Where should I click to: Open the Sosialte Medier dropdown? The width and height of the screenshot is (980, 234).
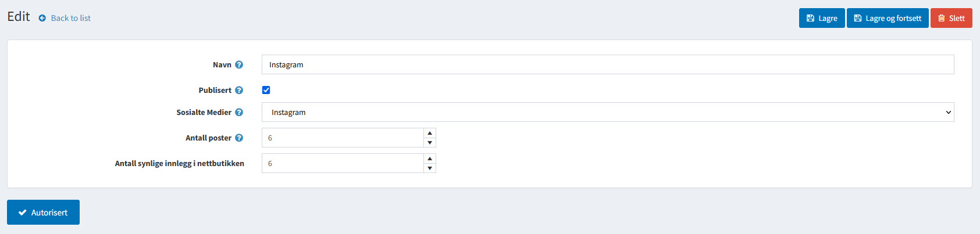point(608,113)
